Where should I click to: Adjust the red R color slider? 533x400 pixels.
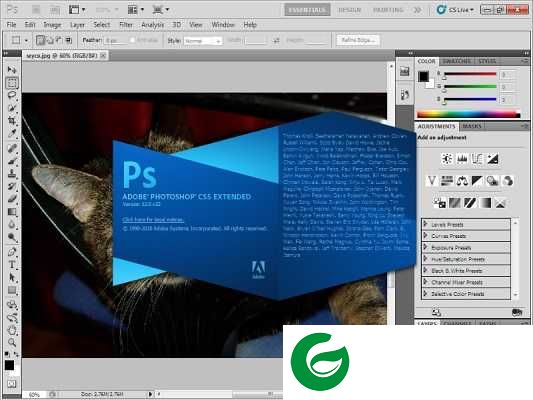point(470,74)
